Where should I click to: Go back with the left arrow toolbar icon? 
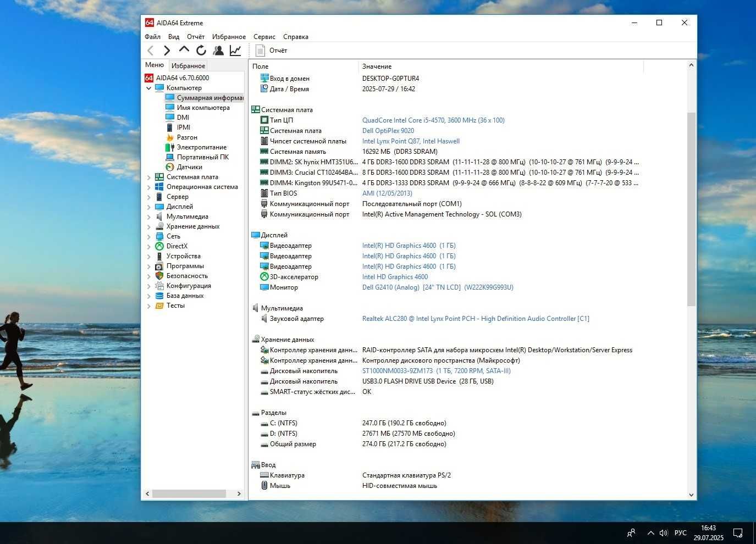[151, 51]
